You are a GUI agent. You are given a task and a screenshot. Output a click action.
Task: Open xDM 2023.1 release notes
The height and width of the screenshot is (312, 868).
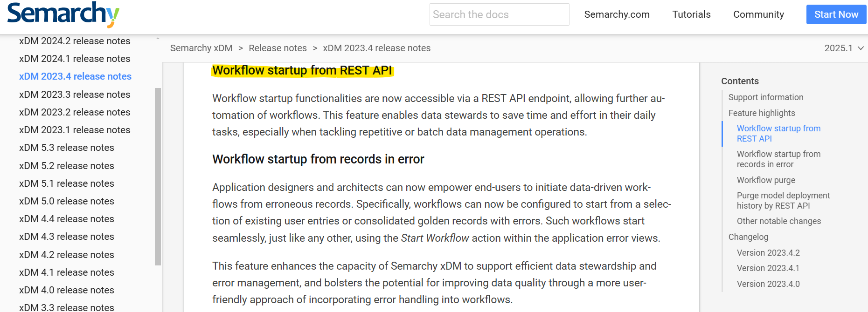point(75,130)
